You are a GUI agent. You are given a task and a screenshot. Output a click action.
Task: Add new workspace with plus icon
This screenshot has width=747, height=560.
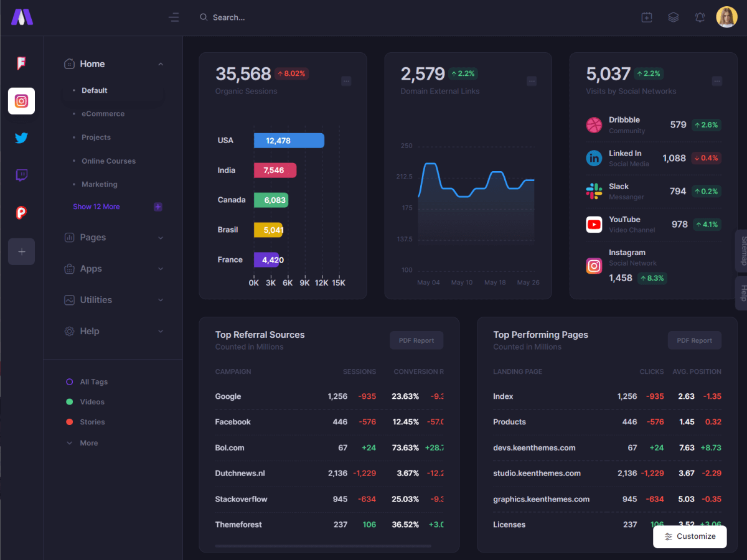pos(21,252)
